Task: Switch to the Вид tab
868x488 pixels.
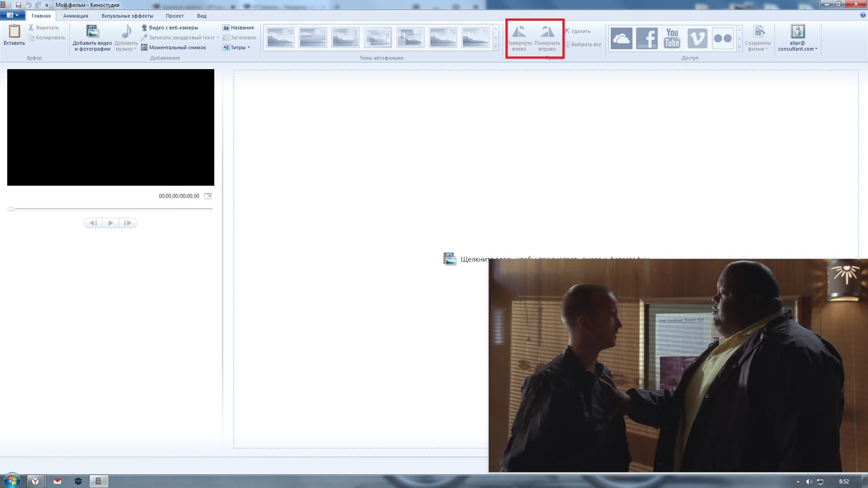Action: pyautogui.click(x=202, y=16)
